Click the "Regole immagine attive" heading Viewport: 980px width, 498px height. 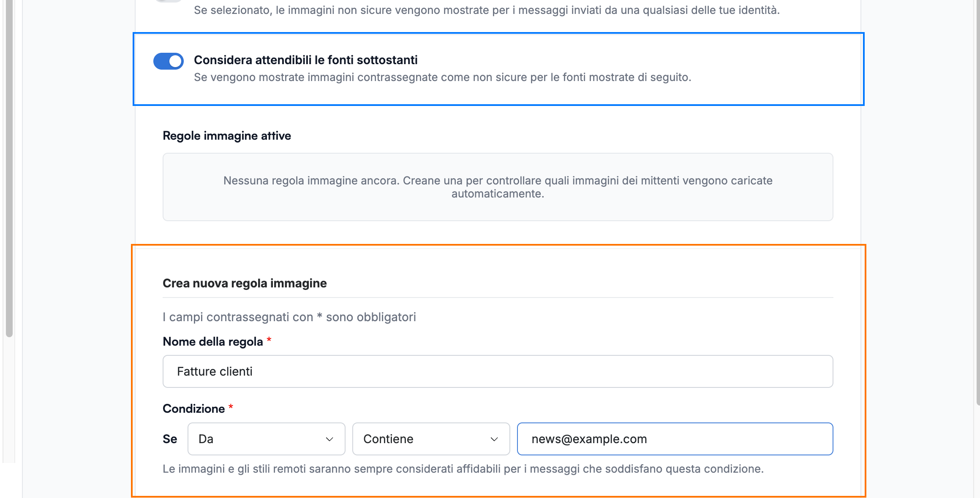(227, 136)
